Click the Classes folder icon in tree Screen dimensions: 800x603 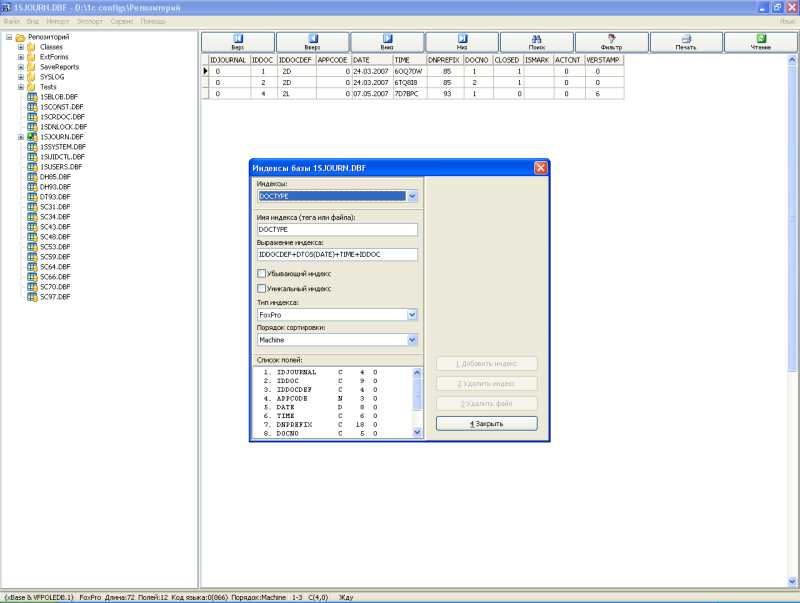[x=31, y=47]
